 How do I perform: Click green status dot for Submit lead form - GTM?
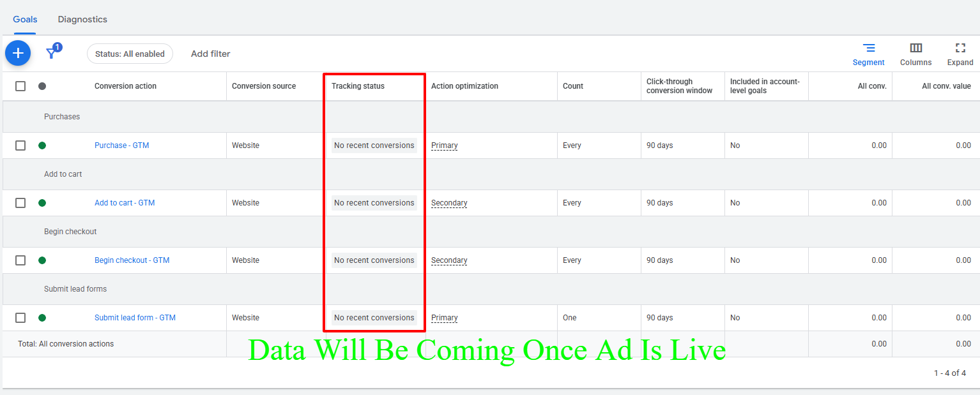pos(42,318)
